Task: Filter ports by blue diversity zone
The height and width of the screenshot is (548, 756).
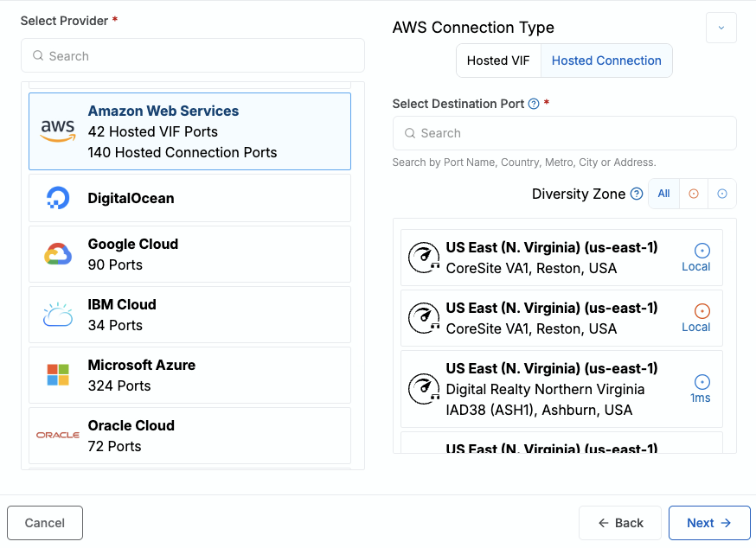Action: pyautogui.click(x=721, y=194)
